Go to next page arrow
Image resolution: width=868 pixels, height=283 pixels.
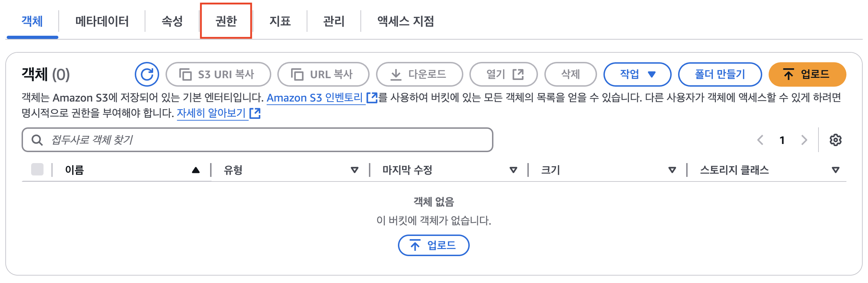[x=804, y=140]
